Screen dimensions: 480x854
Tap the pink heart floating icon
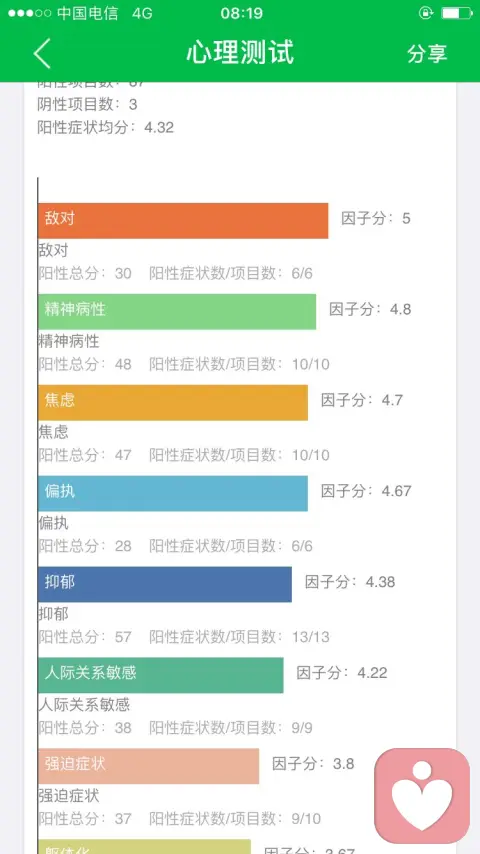click(x=422, y=796)
